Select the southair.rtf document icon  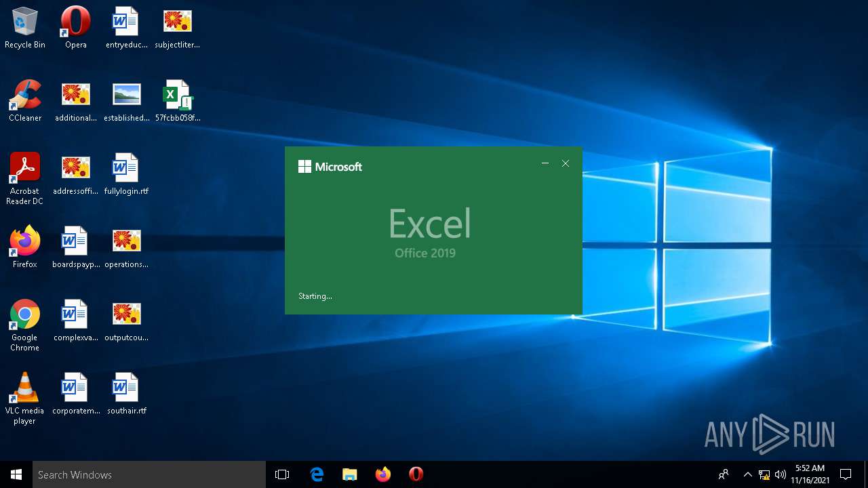(x=127, y=394)
